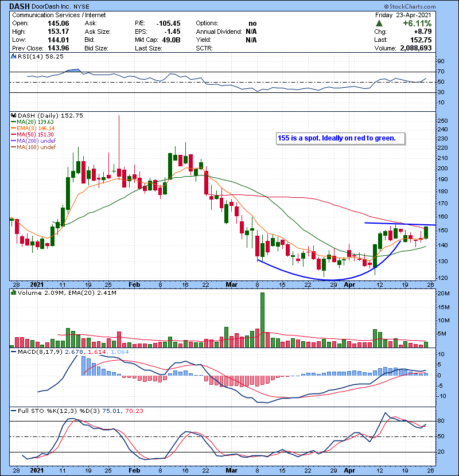459x476 pixels.
Task: Click the SCTR label
Action: (x=204, y=48)
